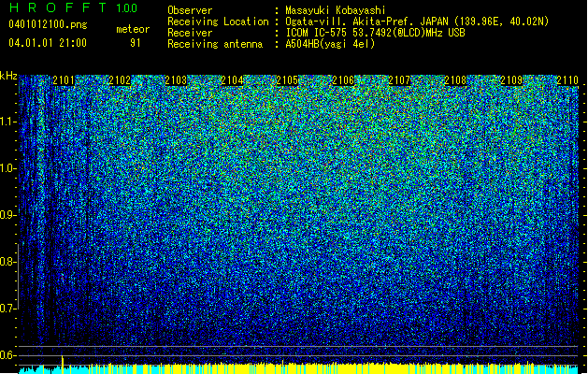Click the 2108 time marker
The width and height of the screenshot is (588, 374).
tap(455, 80)
